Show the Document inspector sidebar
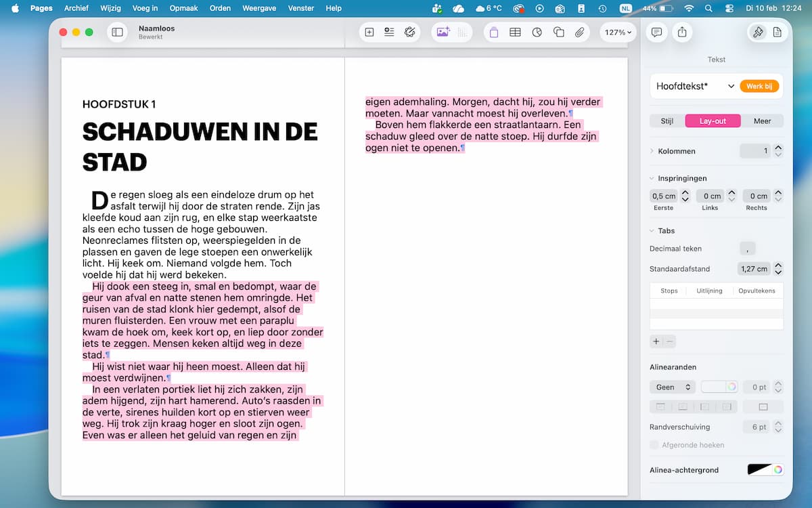This screenshot has width=812, height=508. click(x=777, y=32)
